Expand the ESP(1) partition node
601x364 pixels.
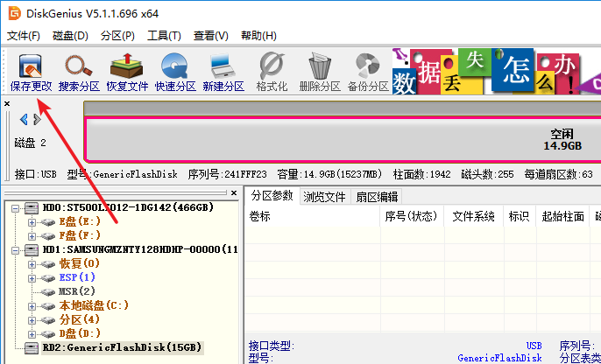point(32,278)
